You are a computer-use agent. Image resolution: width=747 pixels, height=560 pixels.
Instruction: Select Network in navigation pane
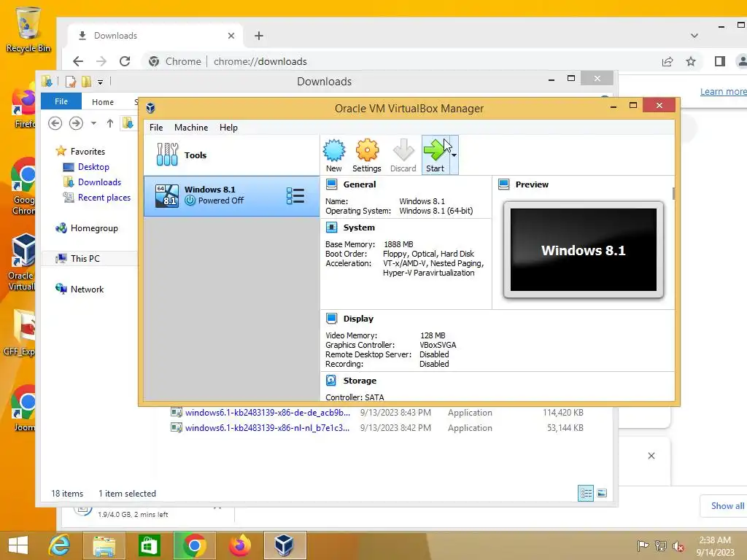click(x=88, y=289)
